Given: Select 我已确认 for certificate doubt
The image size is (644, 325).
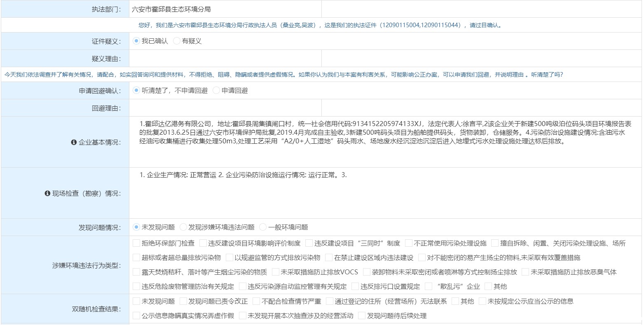Looking at the screenshot, I should (x=136, y=41).
